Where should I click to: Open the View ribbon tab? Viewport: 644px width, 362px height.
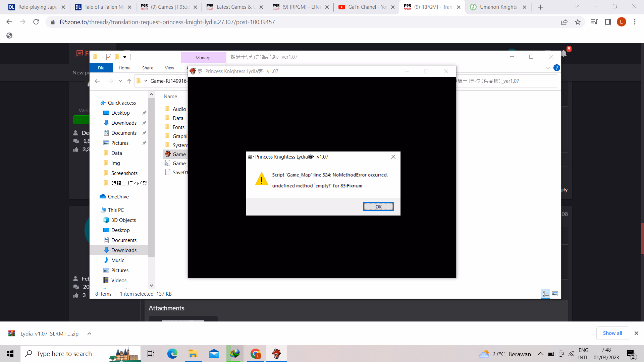[x=169, y=68]
